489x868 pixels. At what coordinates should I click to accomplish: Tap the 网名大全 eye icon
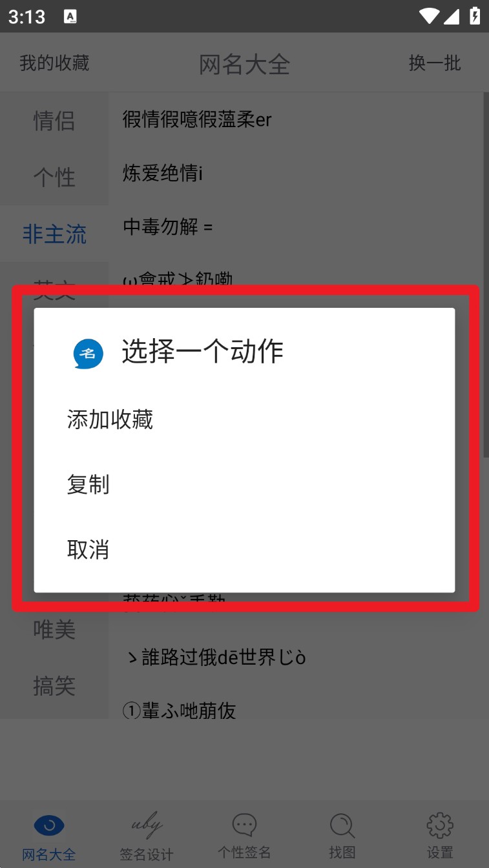[49, 825]
